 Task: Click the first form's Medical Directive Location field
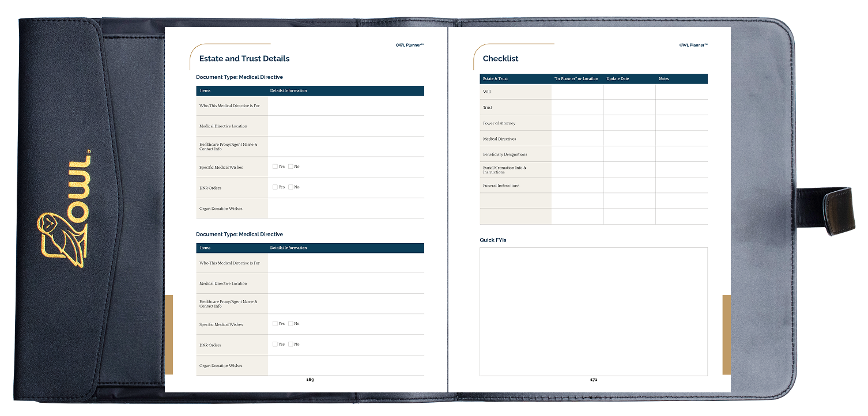[x=346, y=126]
